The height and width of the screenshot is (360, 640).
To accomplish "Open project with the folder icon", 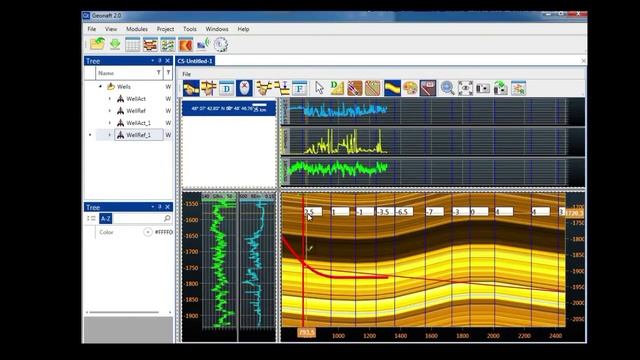I will click(x=98, y=44).
